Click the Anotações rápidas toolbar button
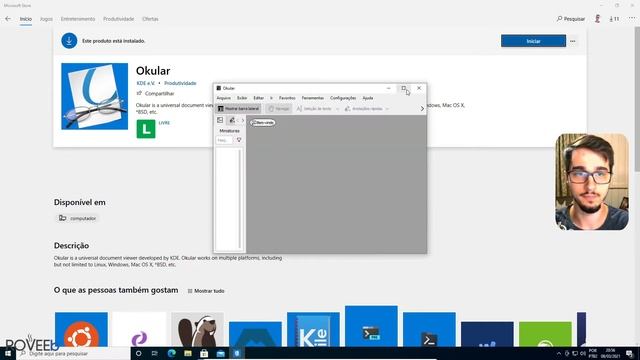This screenshot has height=360, width=640. tap(364, 109)
